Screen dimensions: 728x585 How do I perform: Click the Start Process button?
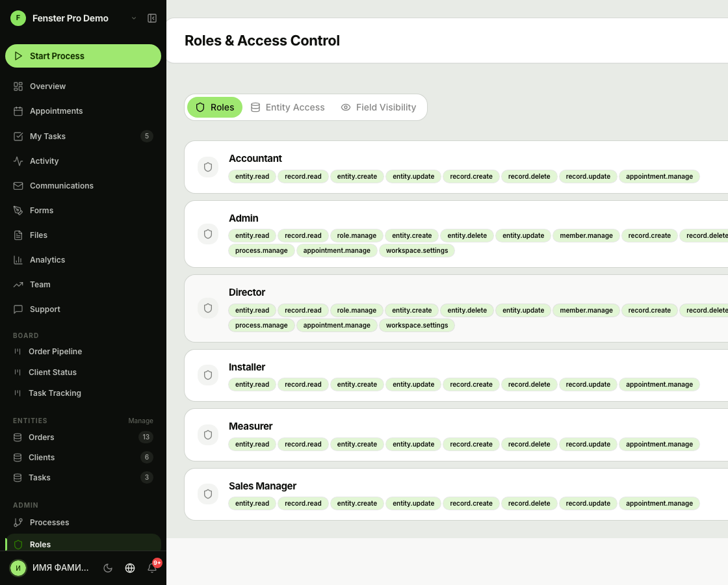pyautogui.click(x=83, y=56)
